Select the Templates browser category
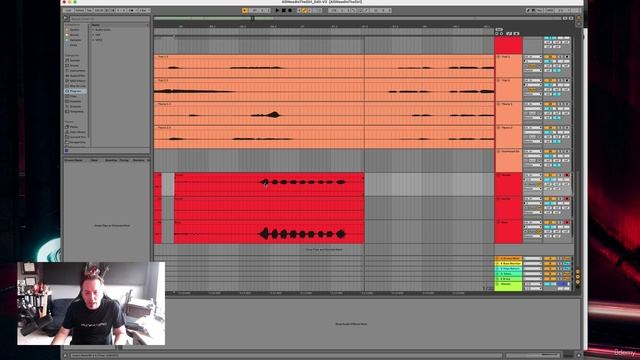Image resolution: width=640 pixels, height=360 pixels. coord(76,111)
